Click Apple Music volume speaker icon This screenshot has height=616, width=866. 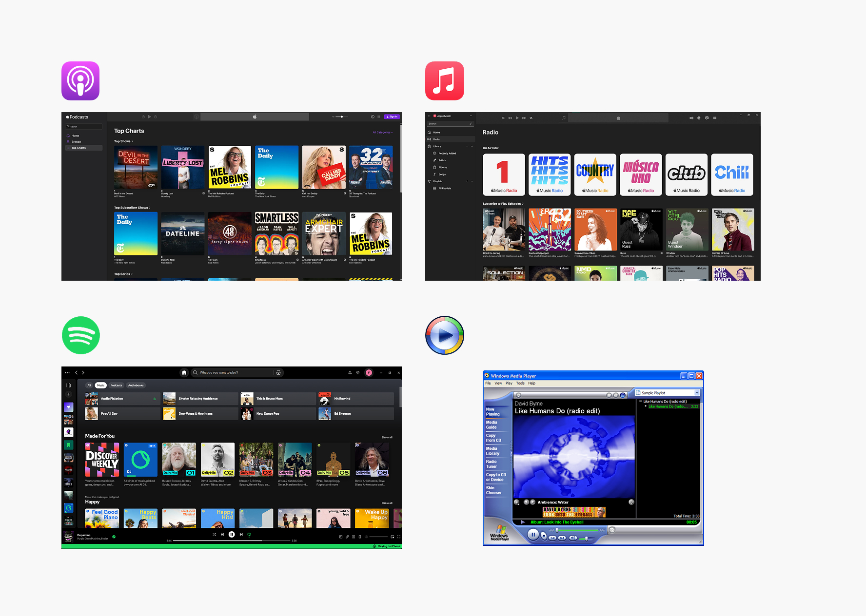691,118
